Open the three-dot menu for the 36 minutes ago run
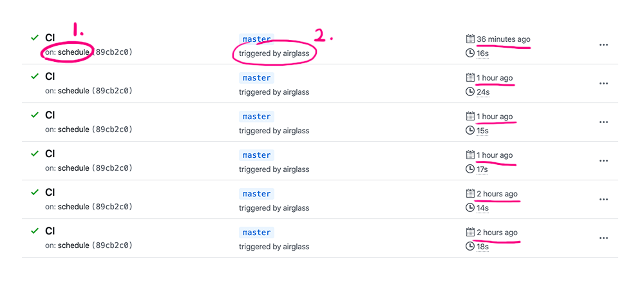The height and width of the screenshot is (286, 644). coord(603,45)
